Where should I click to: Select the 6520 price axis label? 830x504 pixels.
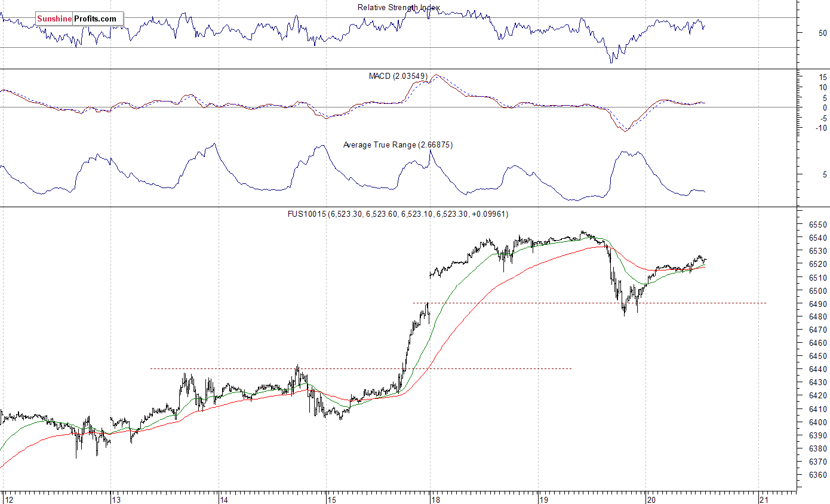coord(817,264)
